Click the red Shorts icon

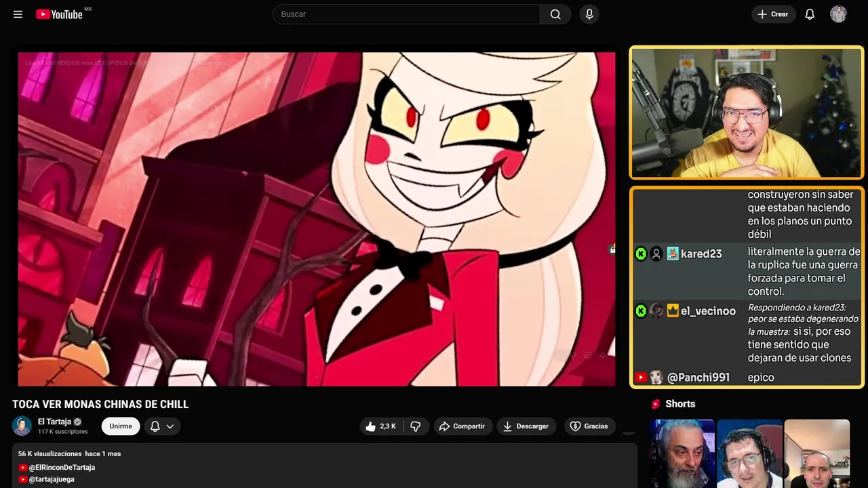tap(656, 404)
